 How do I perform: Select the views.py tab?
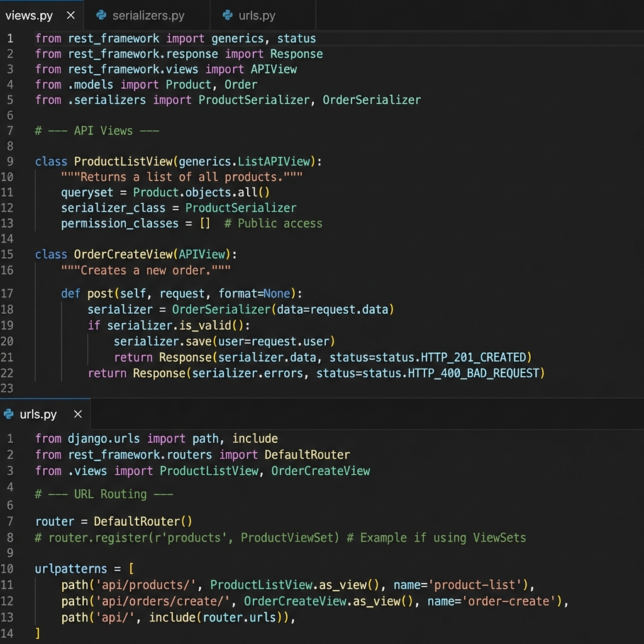pyautogui.click(x=28, y=15)
